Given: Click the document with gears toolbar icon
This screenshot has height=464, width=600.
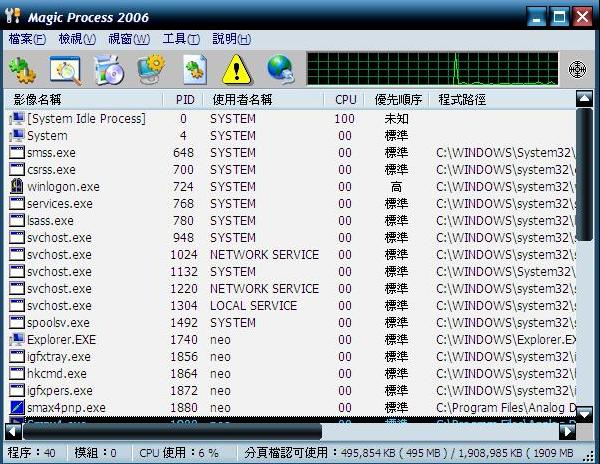Looking at the screenshot, I should pyautogui.click(x=195, y=70).
